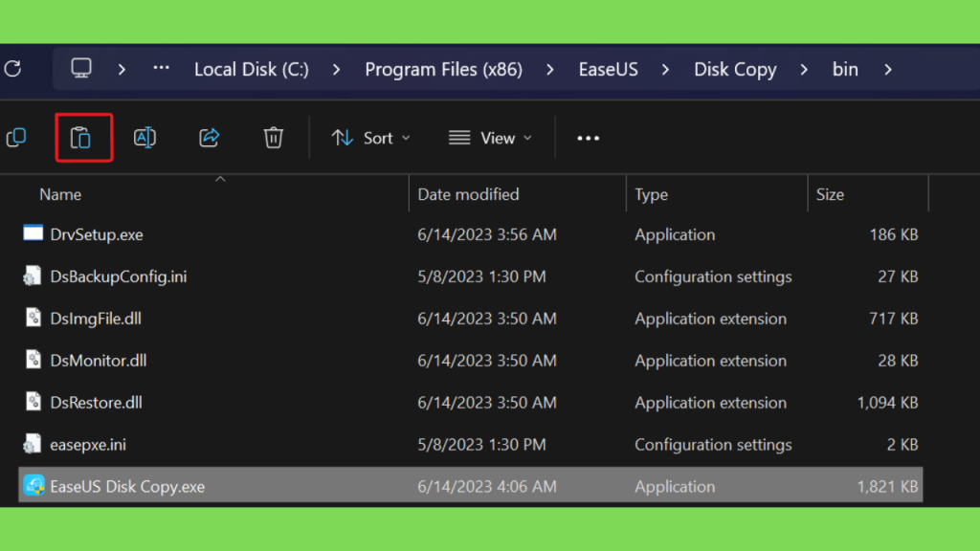The image size is (980, 551).
Task: Delete using the trash icon
Action: pyautogui.click(x=273, y=138)
